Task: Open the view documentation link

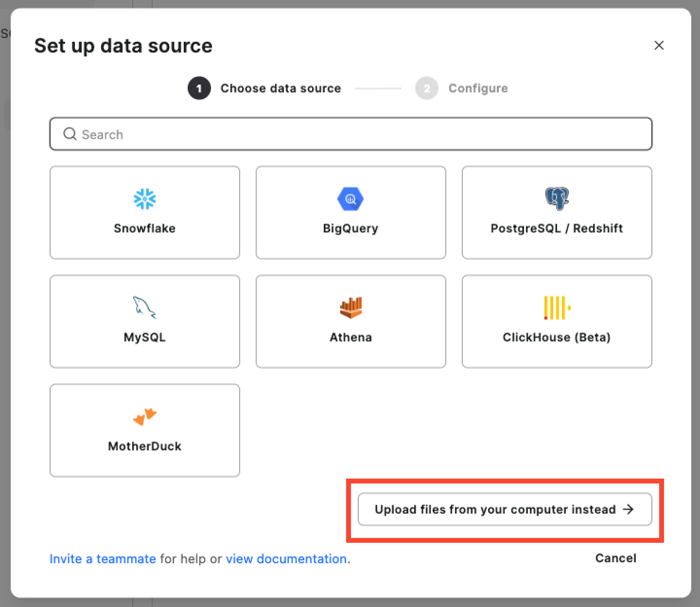Action: coord(286,559)
